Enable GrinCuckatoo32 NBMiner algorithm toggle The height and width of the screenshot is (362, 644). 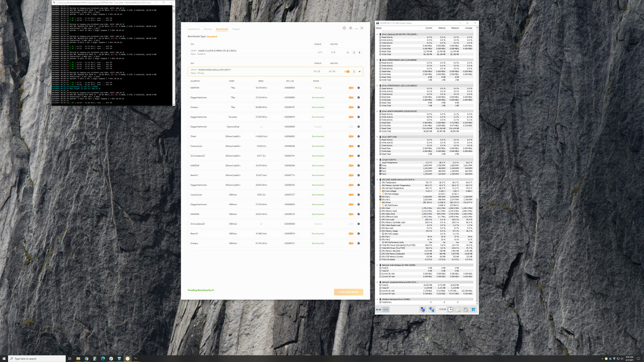[x=351, y=224]
